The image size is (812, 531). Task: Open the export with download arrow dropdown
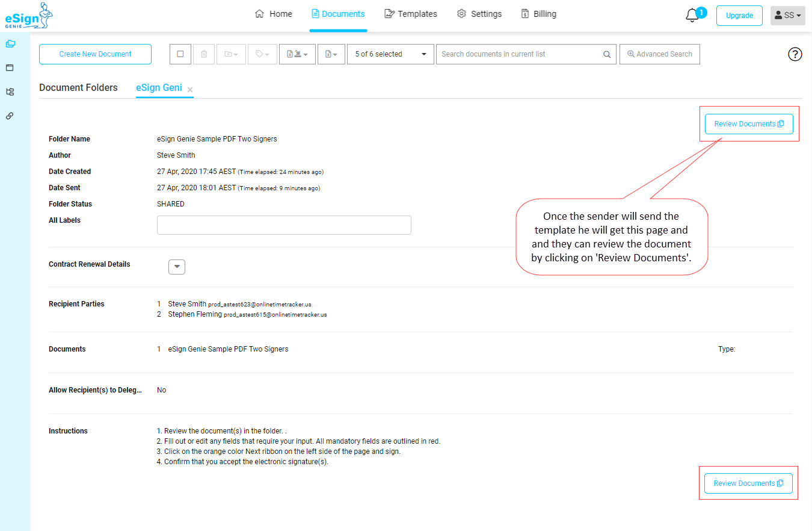click(x=297, y=54)
